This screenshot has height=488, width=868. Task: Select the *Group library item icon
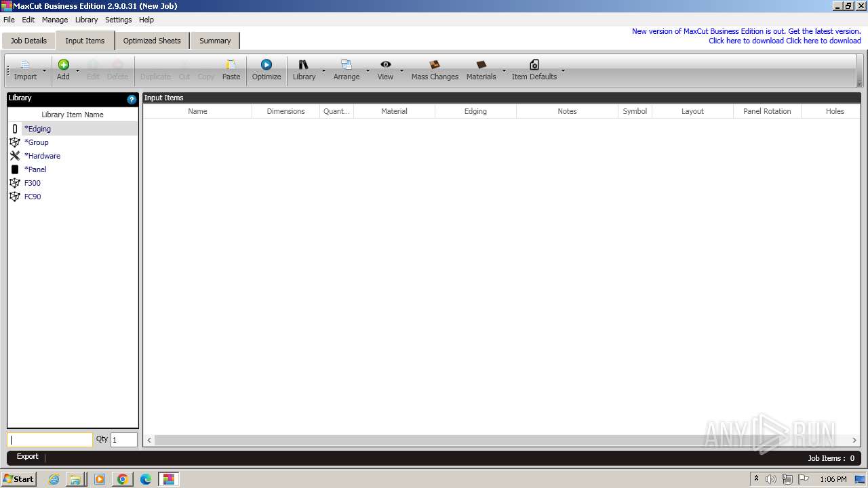click(x=15, y=142)
